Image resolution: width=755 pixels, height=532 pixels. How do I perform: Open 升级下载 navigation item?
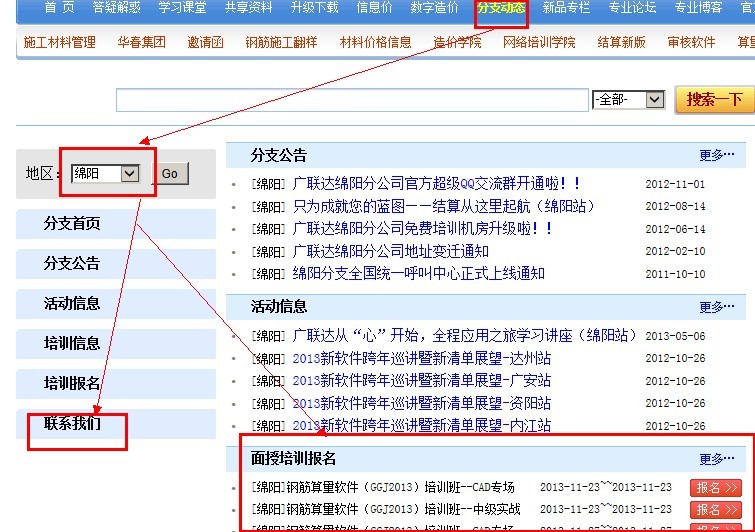[314, 7]
